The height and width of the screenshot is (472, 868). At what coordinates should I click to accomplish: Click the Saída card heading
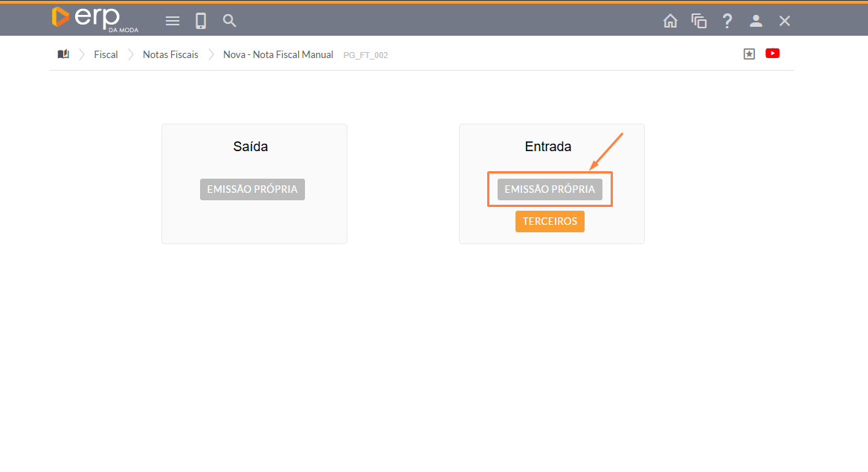coord(251,147)
